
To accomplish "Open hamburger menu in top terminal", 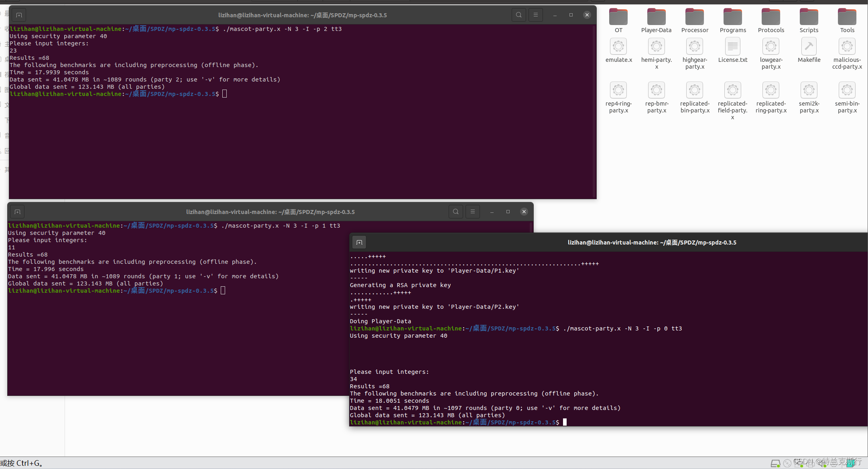I will 535,15.
